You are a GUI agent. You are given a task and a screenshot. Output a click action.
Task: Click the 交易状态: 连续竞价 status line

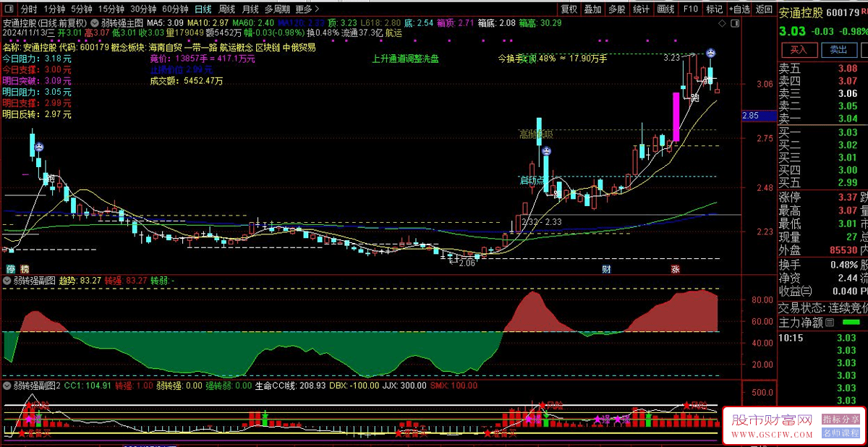[x=822, y=308]
